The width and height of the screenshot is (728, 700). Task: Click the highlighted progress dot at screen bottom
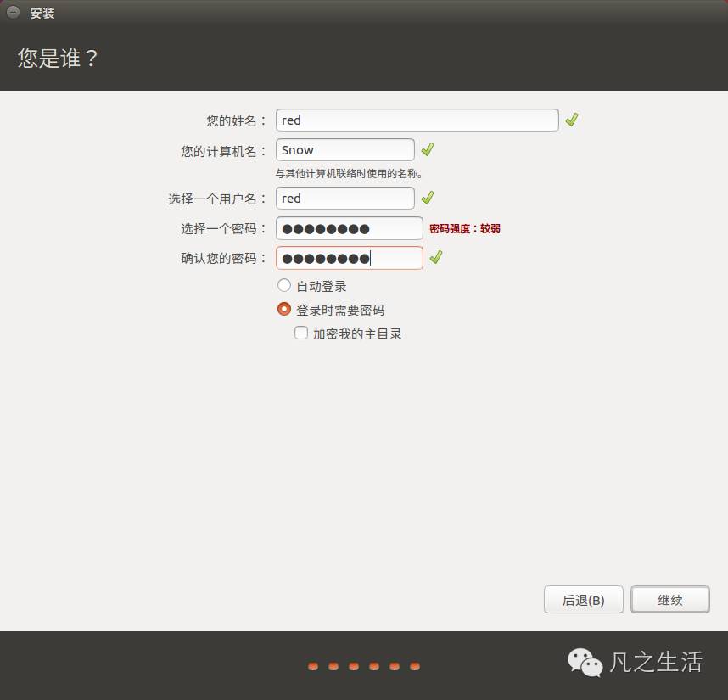pos(313,667)
